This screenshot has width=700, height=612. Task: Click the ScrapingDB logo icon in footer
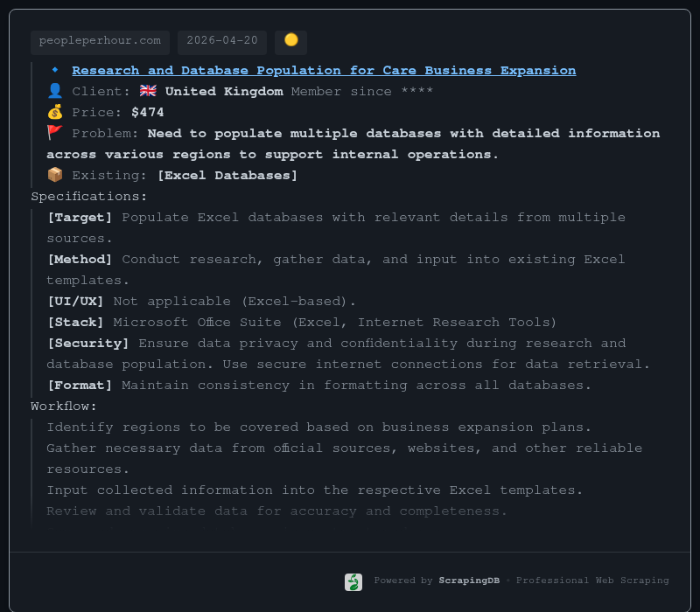(353, 581)
